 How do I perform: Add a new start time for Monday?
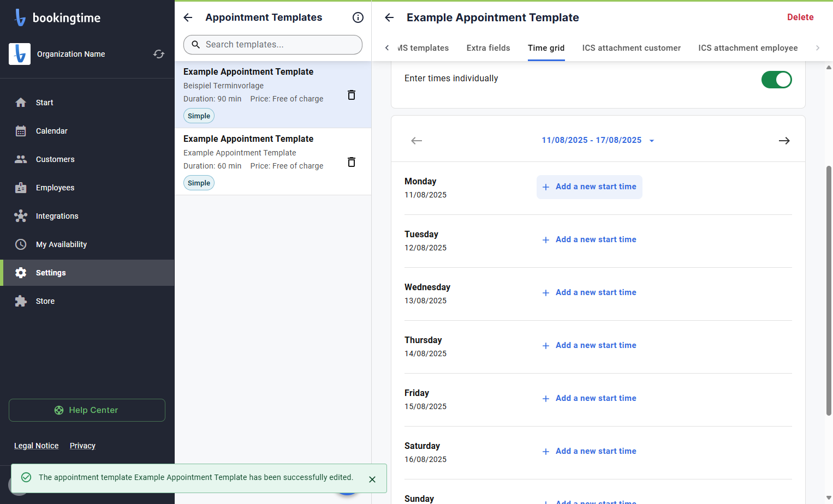click(x=590, y=187)
